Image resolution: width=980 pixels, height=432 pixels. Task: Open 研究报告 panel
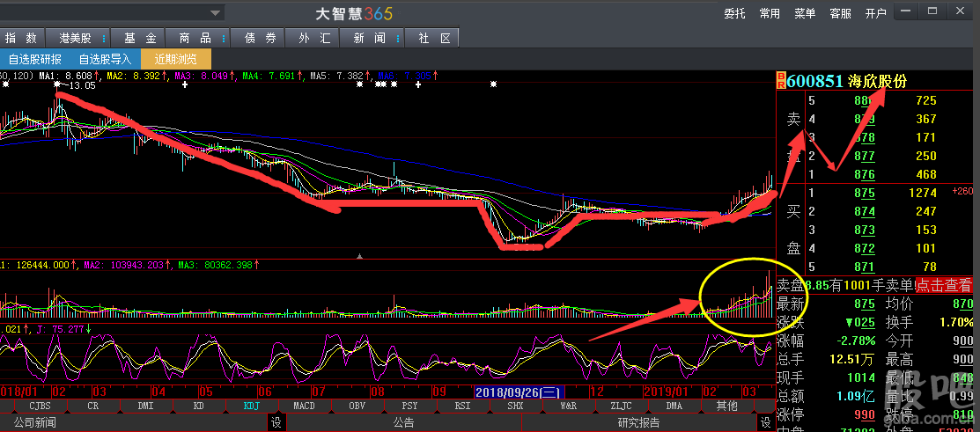pyautogui.click(x=638, y=422)
